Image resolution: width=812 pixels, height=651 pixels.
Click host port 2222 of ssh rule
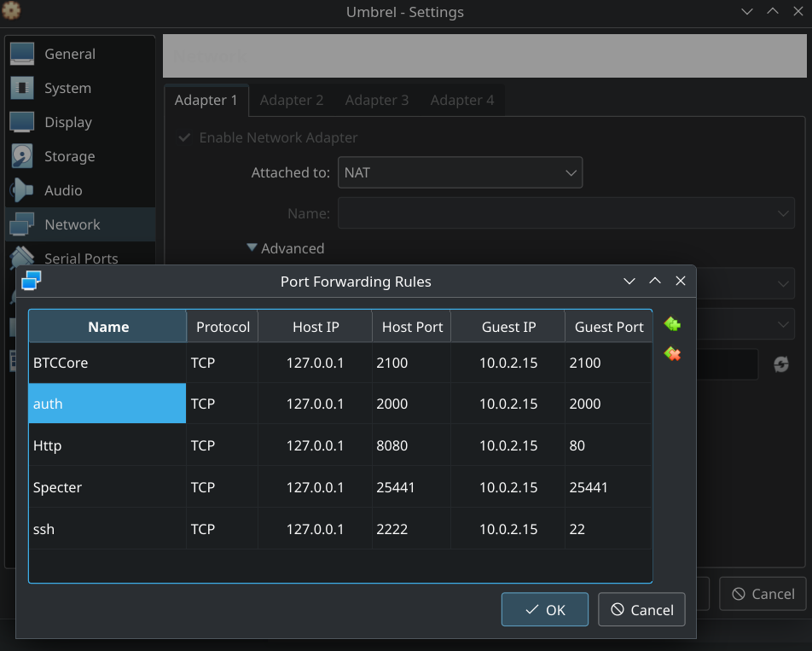coord(412,529)
